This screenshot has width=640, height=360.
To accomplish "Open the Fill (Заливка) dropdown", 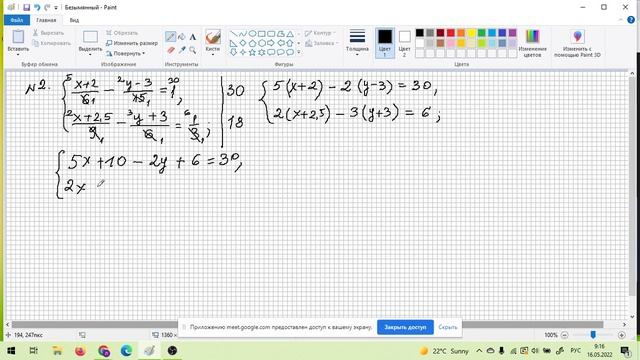I will point(322,43).
